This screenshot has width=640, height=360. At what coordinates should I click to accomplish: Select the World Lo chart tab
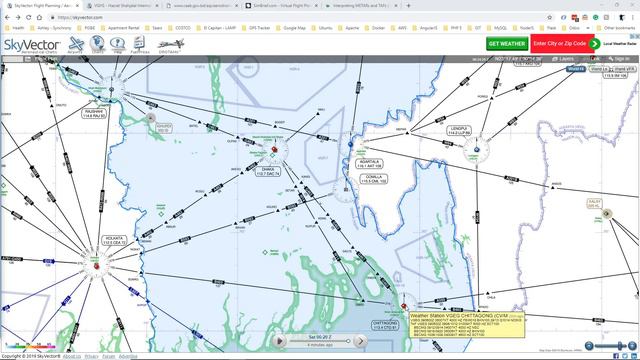coord(599,69)
